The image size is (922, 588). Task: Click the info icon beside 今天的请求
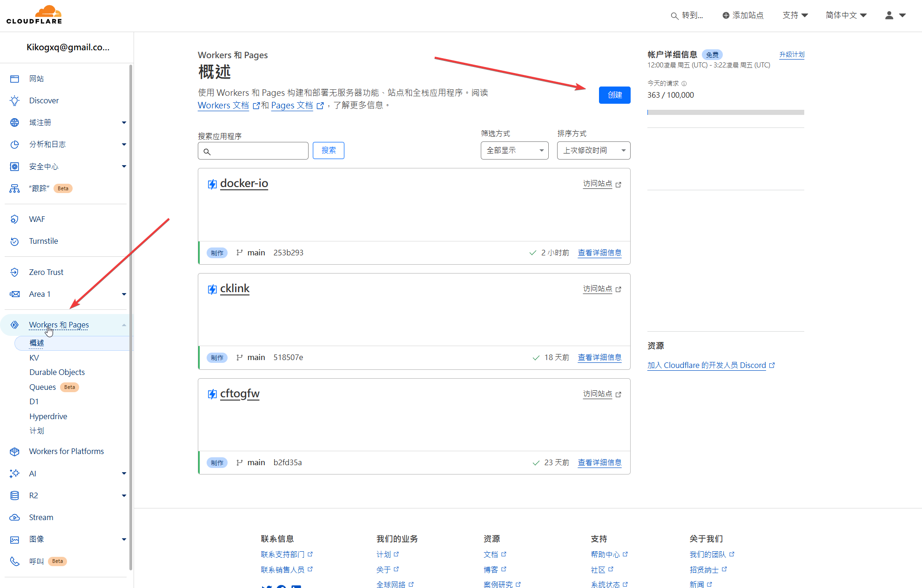coord(684,84)
